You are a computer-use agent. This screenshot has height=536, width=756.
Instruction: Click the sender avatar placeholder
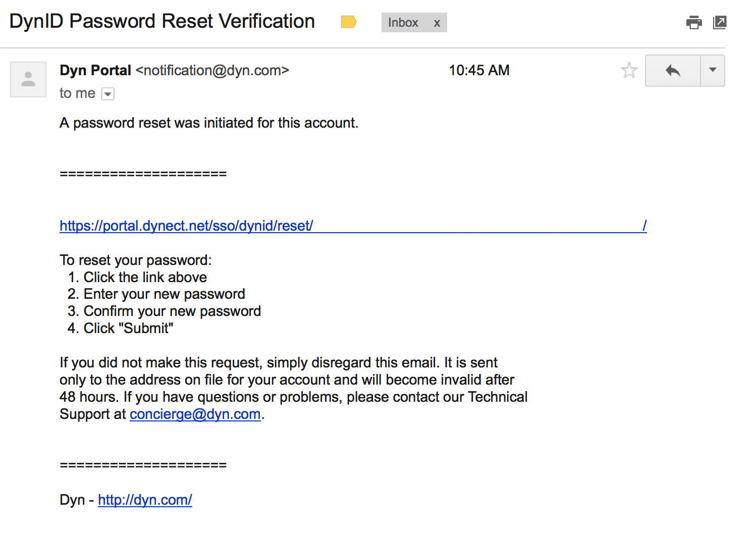tap(28, 79)
